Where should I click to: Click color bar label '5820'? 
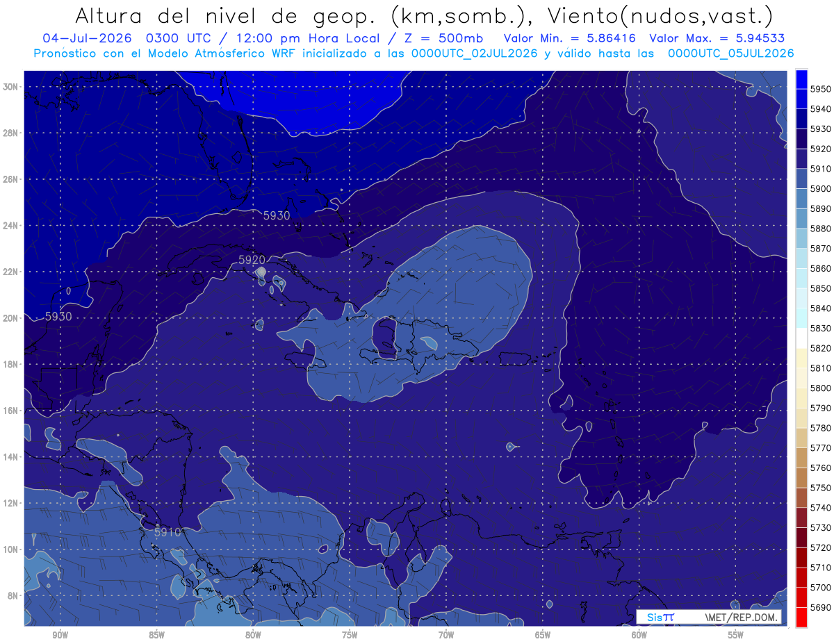tap(821, 348)
